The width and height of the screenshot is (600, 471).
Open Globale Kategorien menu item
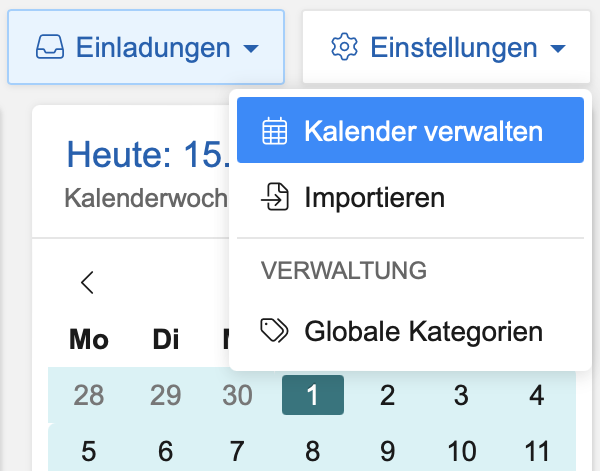(423, 331)
